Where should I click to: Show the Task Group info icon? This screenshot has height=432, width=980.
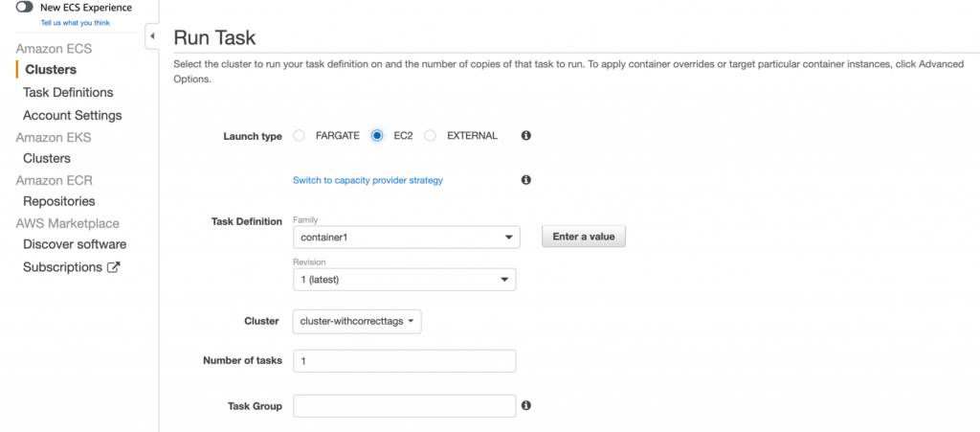(x=526, y=405)
